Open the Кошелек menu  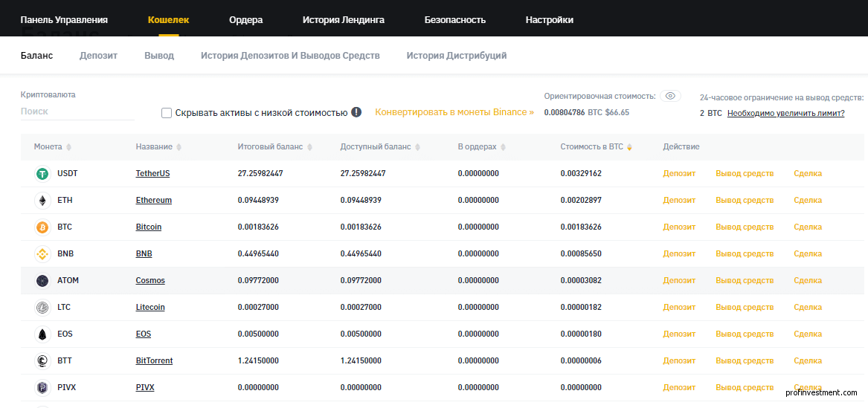[x=168, y=20]
